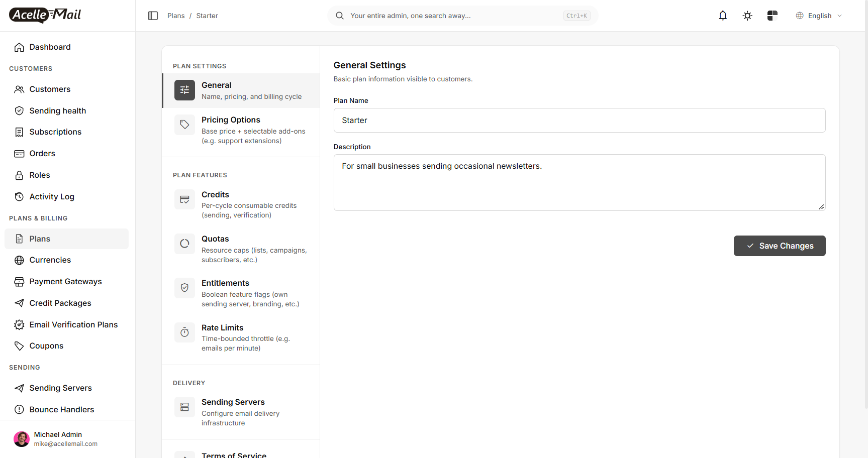Click the Credits card icon

coord(184,199)
